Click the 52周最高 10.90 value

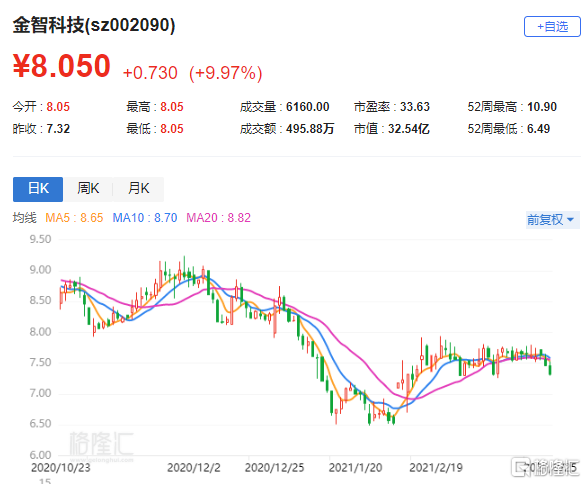pos(542,107)
